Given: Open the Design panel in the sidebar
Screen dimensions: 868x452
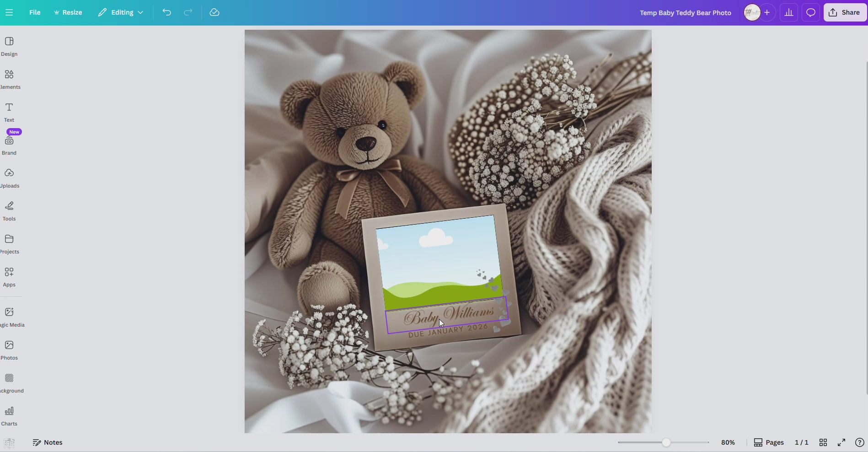Looking at the screenshot, I should point(9,46).
